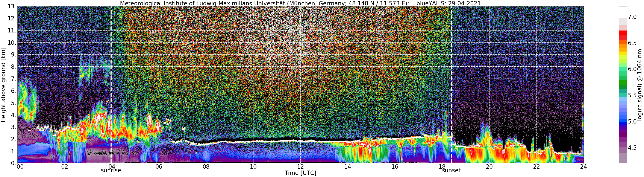
Task: Click the '2.' height tick label
Action: click(x=14, y=139)
